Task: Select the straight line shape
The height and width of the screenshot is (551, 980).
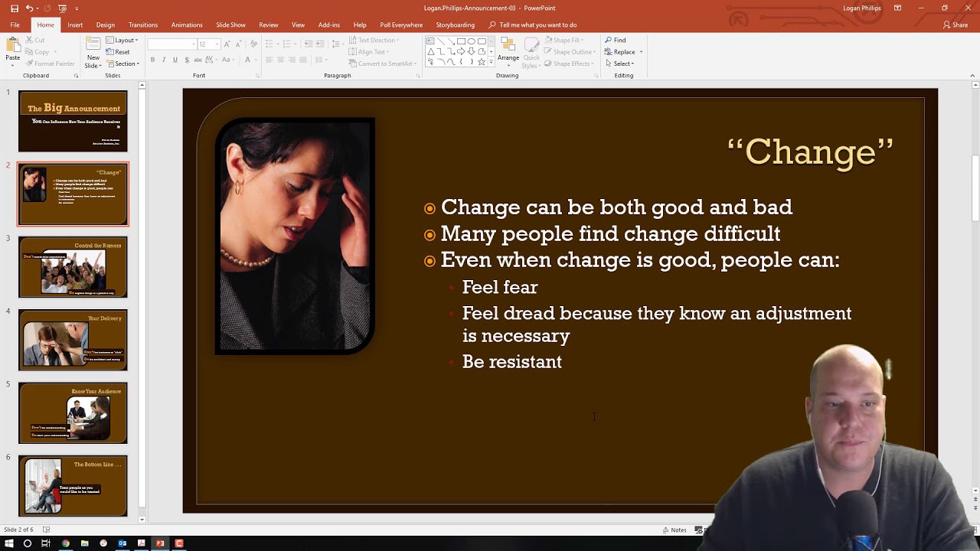Action: tap(441, 41)
